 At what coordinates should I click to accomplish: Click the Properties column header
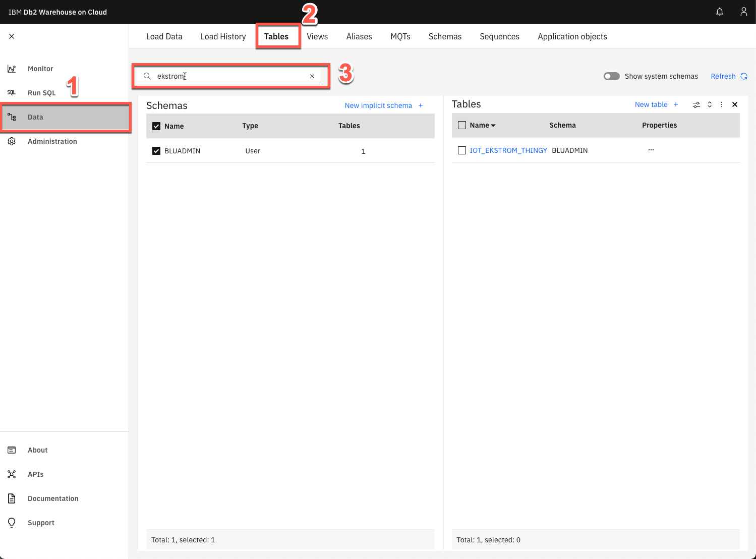[659, 125]
